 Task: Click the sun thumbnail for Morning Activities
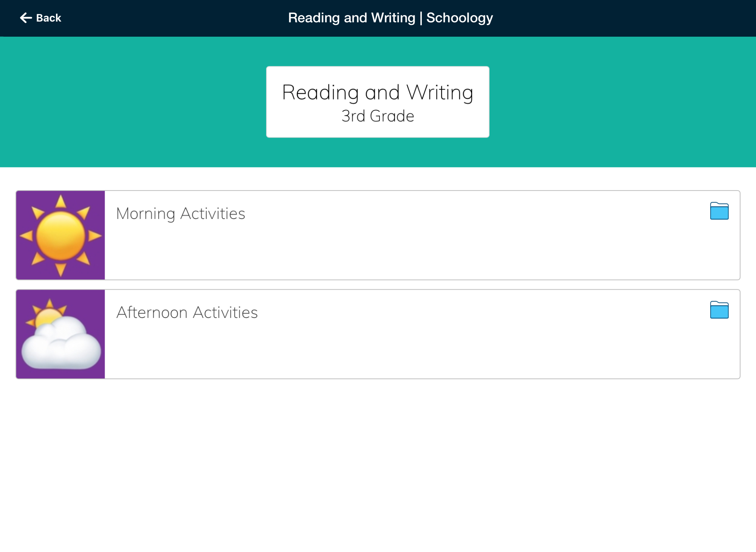click(60, 235)
